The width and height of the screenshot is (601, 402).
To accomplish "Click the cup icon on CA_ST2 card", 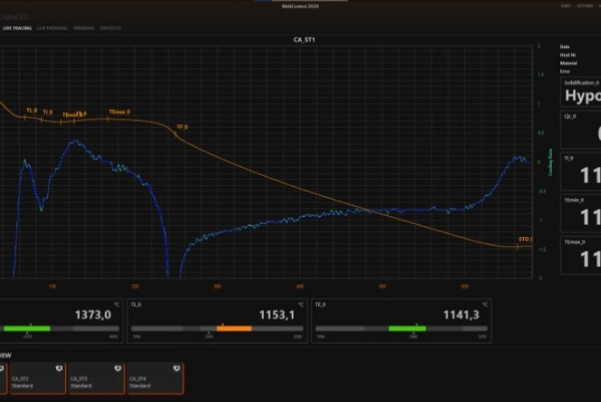I will 59,368.
